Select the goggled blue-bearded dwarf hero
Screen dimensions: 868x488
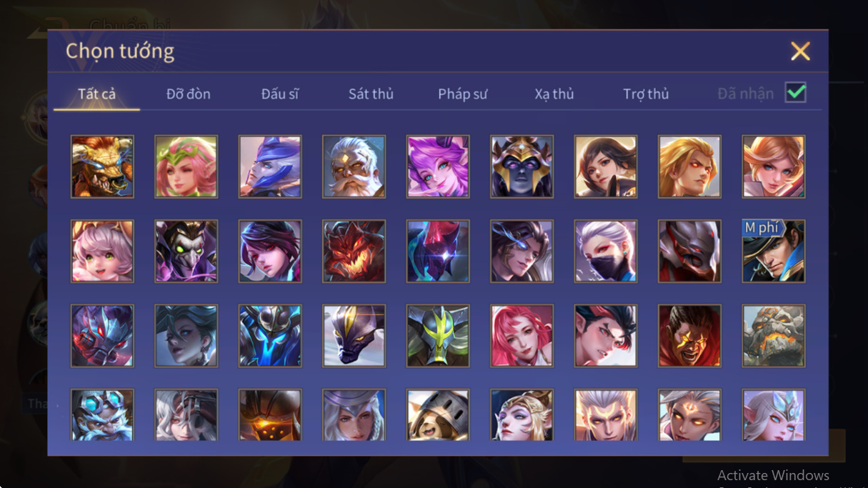click(102, 415)
